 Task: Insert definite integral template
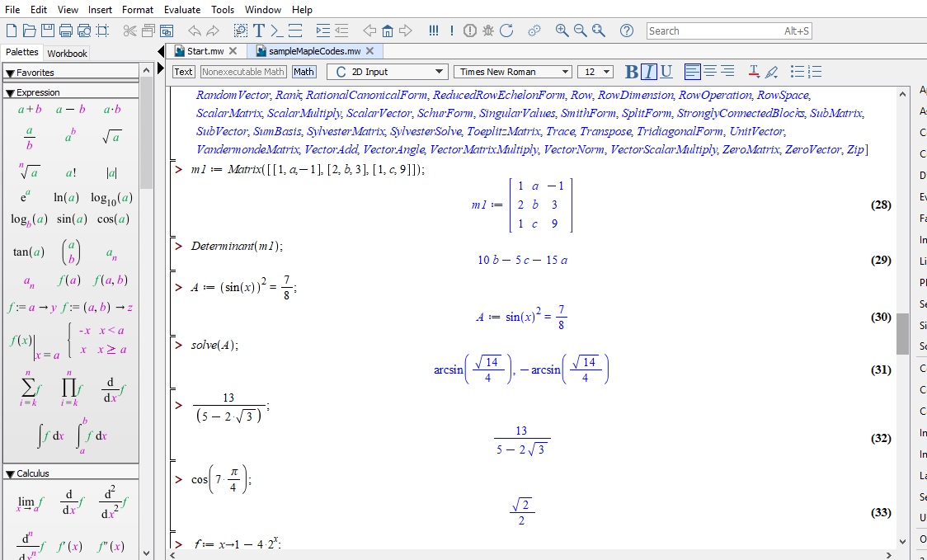point(91,435)
